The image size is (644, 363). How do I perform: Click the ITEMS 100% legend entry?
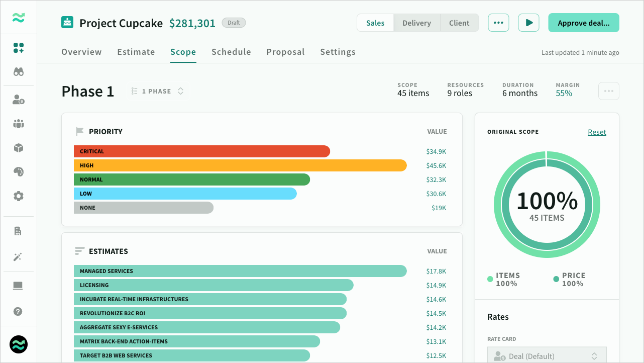[x=504, y=280]
